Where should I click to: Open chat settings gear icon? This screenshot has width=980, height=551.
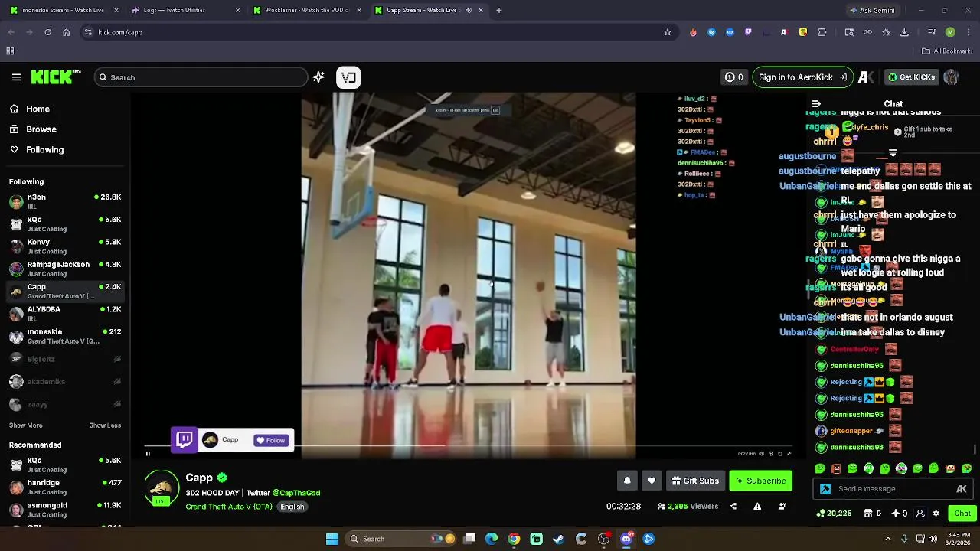pyautogui.click(x=936, y=514)
